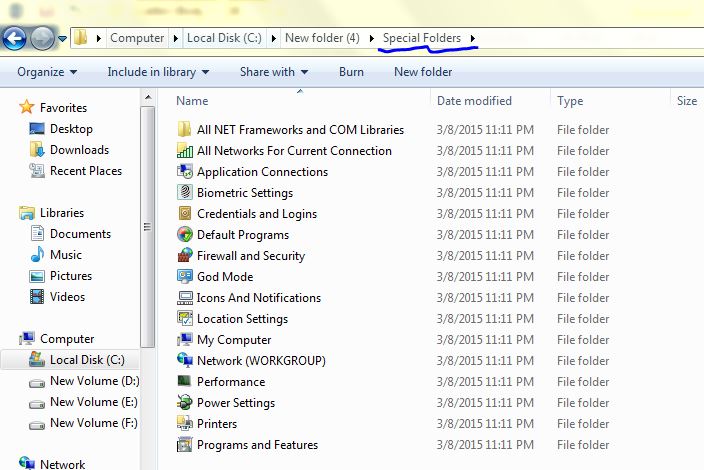The image size is (704, 470).
Task: Click the Performance monitor icon
Action: pyautogui.click(x=184, y=382)
